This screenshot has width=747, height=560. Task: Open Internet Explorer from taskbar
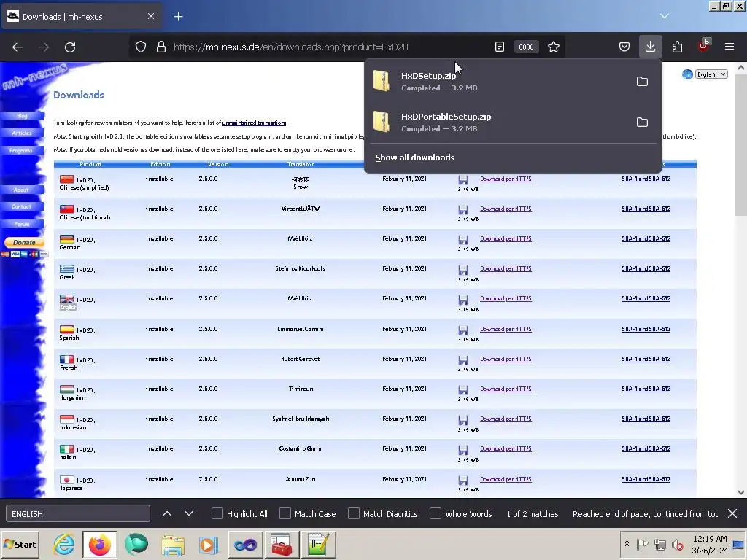pyautogui.click(x=64, y=545)
